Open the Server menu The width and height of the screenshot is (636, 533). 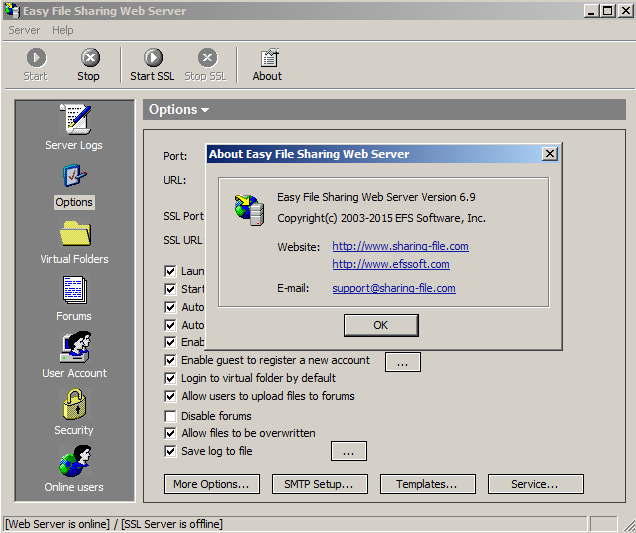tap(24, 30)
